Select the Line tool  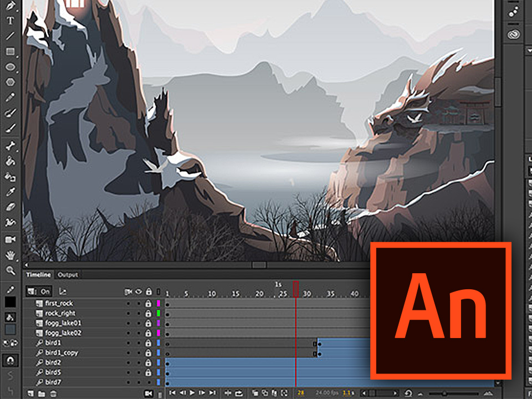(x=11, y=36)
